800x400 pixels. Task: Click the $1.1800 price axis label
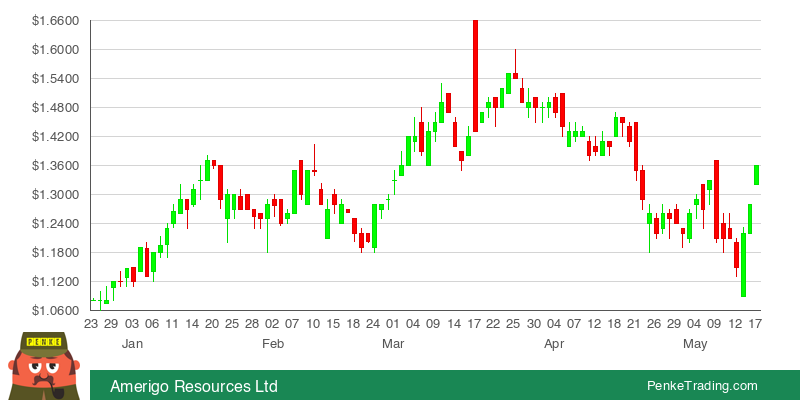click(55, 253)
